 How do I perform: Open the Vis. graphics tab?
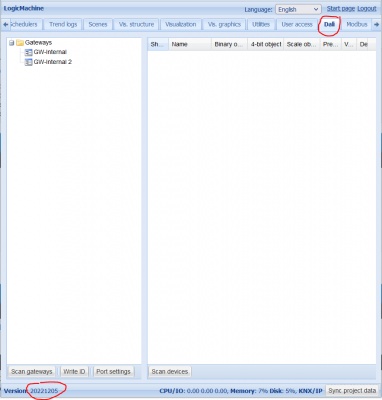(x=224, y=24)
